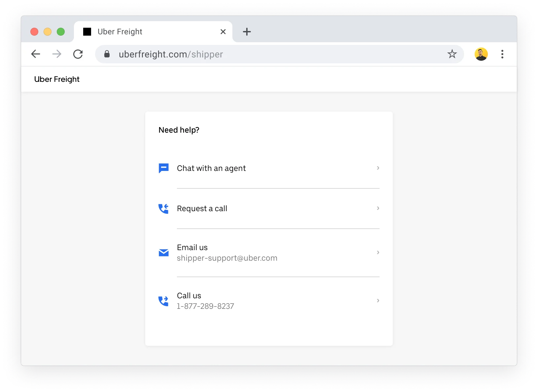Select the Uber Freight browser tab
Viewport: 538px width, 392px height.
[x=153, y=32]
